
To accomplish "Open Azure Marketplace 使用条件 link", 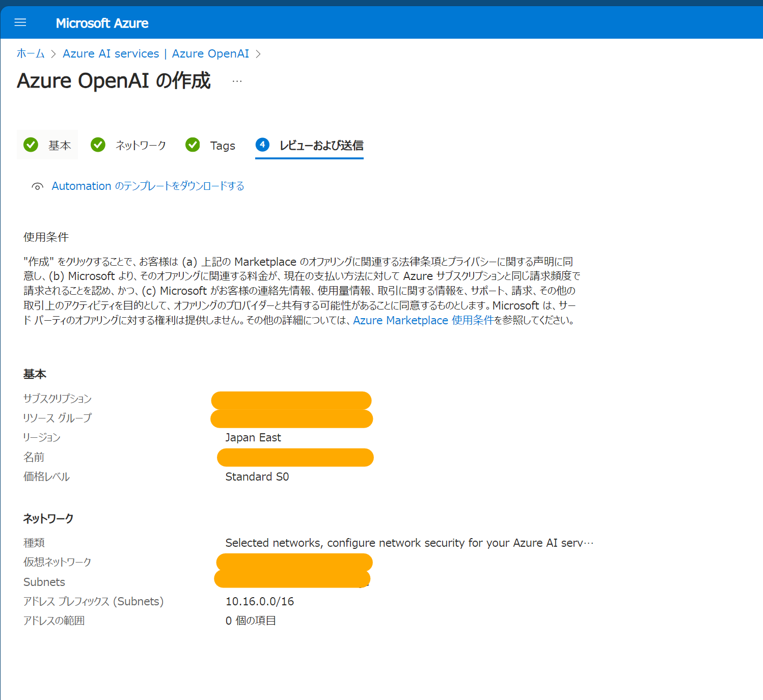I will tap(423, 320).
